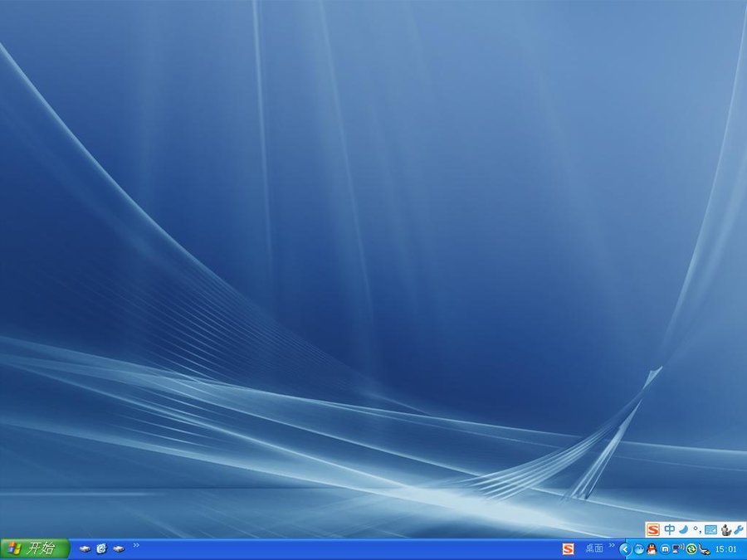Click the 桌面 toolbar label
The image size is (747, 560).
(x=594, y=548)
